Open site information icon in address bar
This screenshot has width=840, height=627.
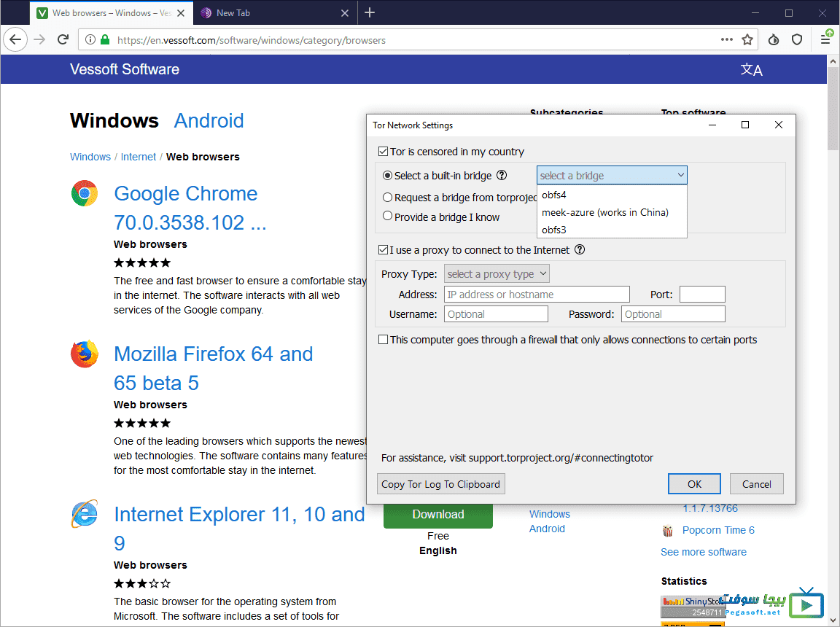click(x=90, y=39)
